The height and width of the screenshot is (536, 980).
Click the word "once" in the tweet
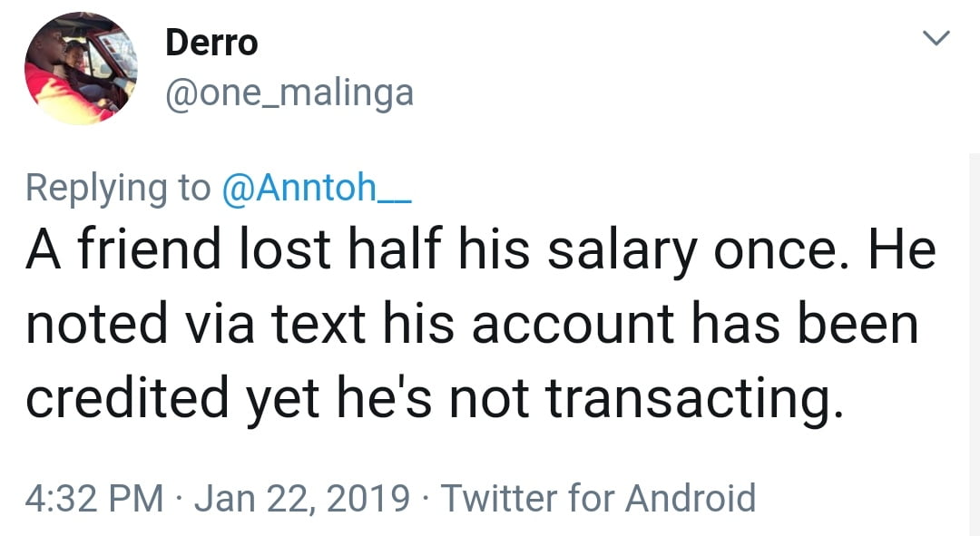pyautogui.click(x=777, y=251)
